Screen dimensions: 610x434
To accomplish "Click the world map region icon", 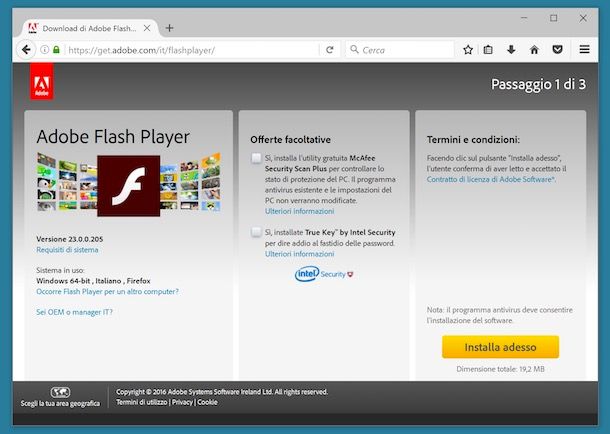I will (60, 392).
